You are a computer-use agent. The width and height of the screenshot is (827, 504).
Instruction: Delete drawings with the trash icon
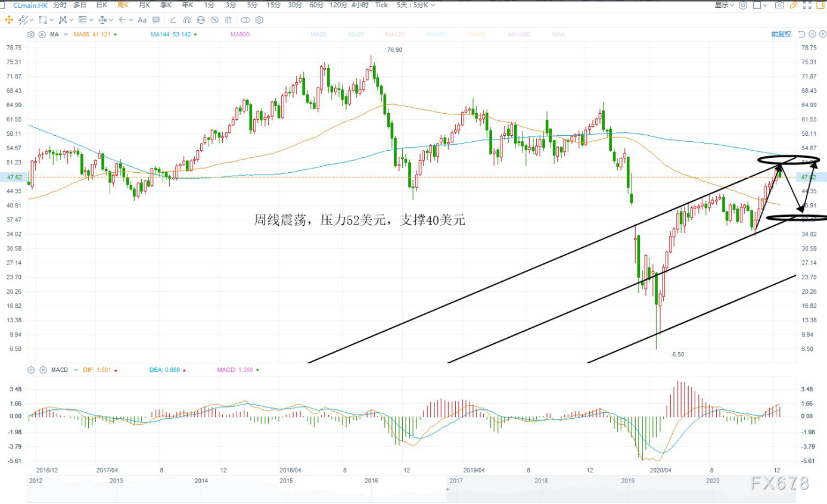228,20
